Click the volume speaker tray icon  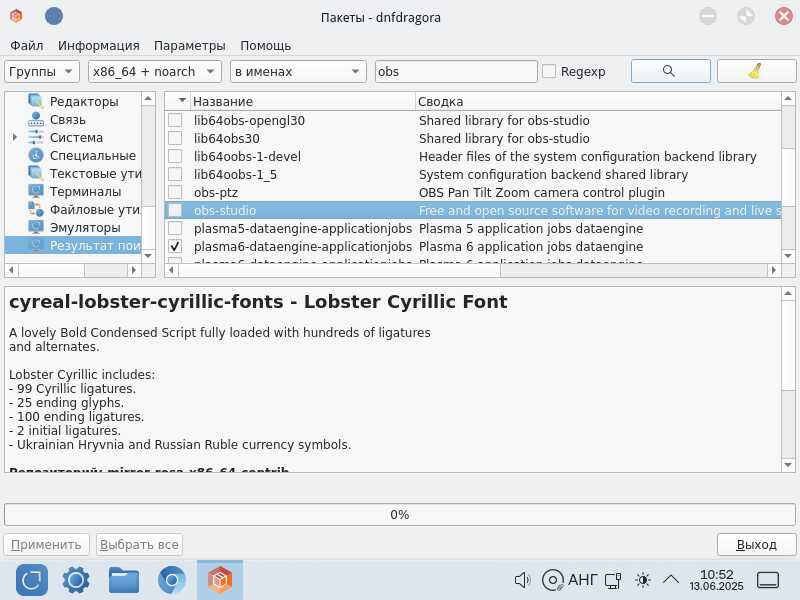point(522,580)
